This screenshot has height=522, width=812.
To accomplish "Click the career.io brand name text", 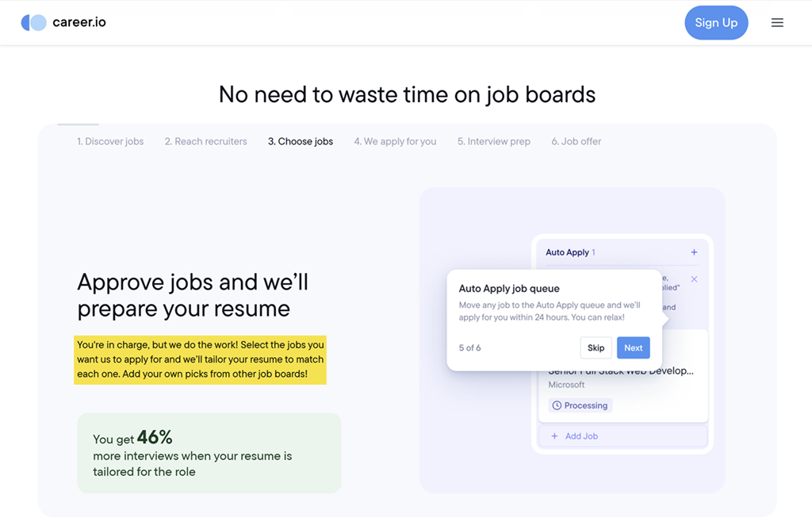I will point(79,22).
